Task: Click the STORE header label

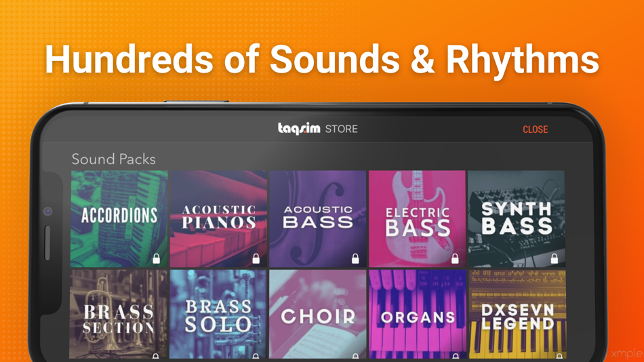Action: 341,129
